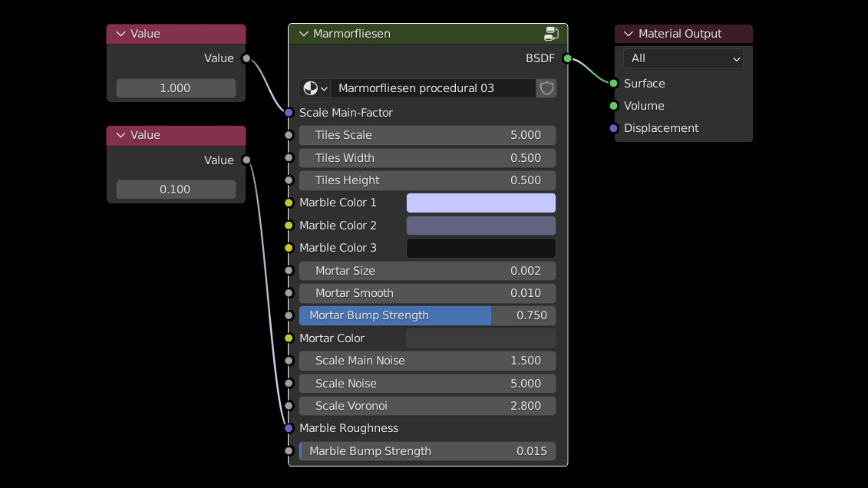Viewport: 868px width, 488px height.
Task: Click the Marmorfliesen procedural 03 name field
Action: tap(434, 88)
